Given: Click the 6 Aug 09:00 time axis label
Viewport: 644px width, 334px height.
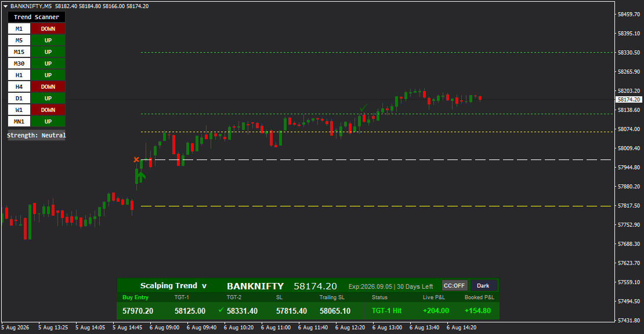Looking at the screenshot, I should coord(164,328).
